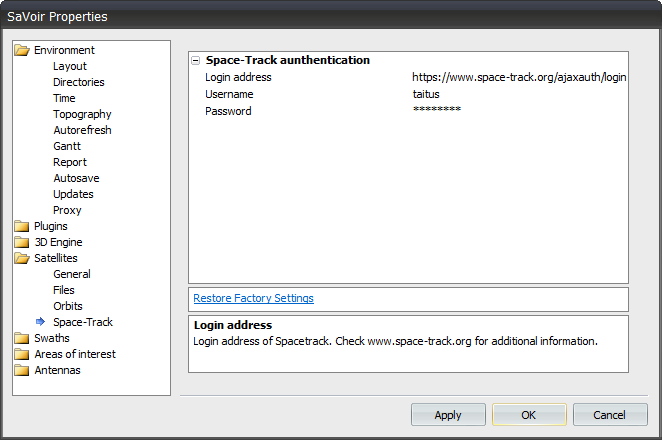
Task: Collapse the Space-Track authentication section
Action: pyautogui.click(x=196, y=60)
